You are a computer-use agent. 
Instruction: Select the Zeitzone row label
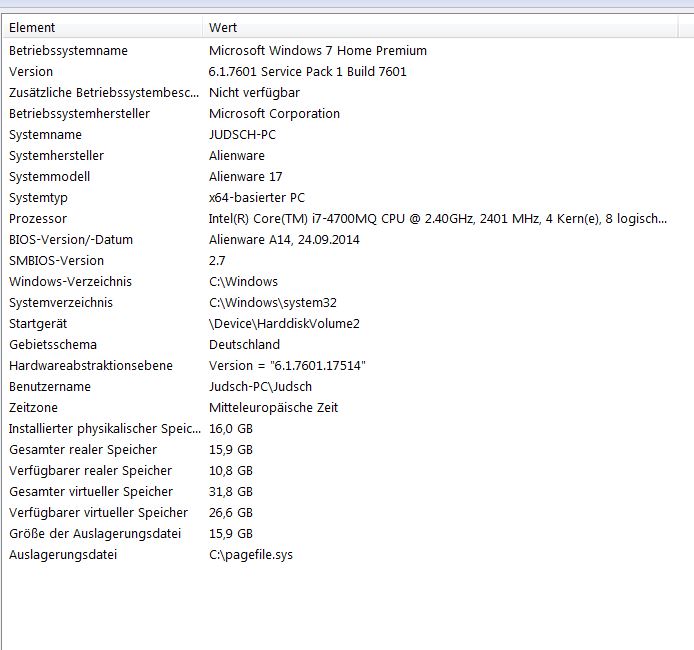coord(33,408)
